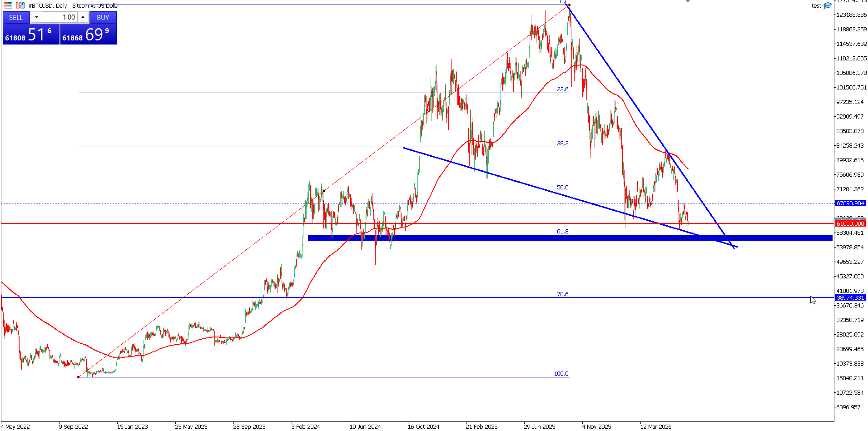Viewport: 868px width, 431px height.
Task: Click the SELL button
Action: click(x=16, y=17)
